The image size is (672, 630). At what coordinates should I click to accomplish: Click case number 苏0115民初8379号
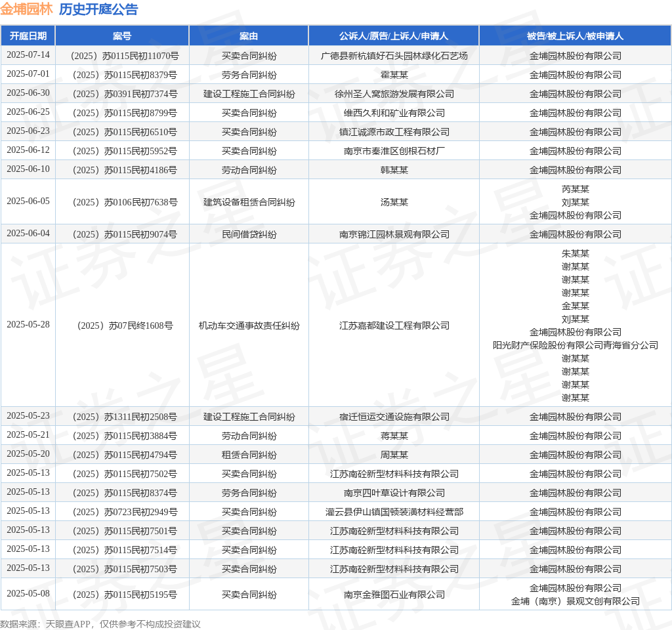click(125, 75)
